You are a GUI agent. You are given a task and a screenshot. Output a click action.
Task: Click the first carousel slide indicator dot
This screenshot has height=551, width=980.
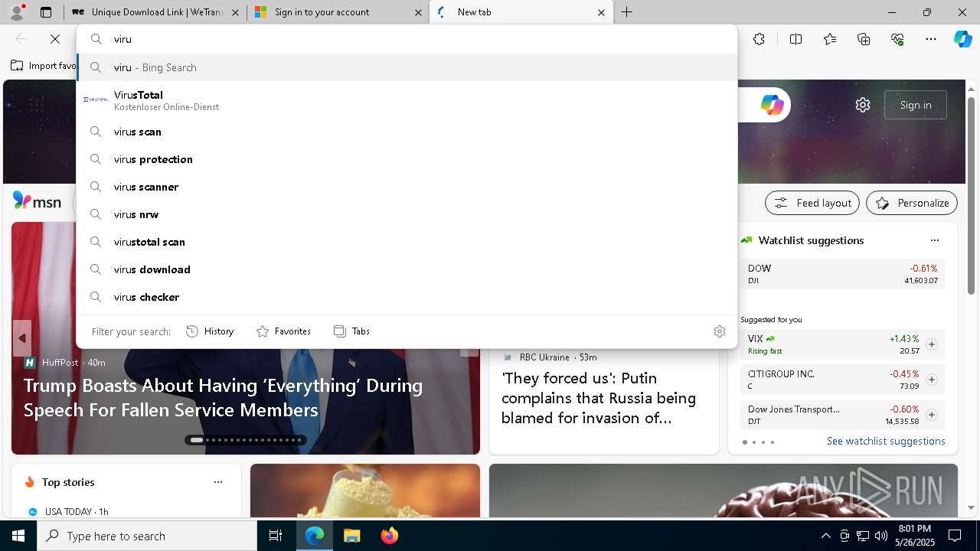(x=197, y=440)
